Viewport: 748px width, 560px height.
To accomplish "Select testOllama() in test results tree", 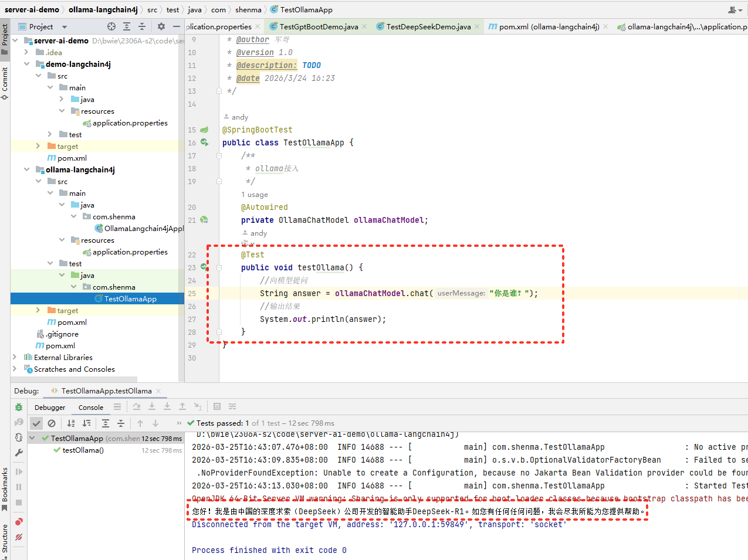I will [x=83, y=450].
